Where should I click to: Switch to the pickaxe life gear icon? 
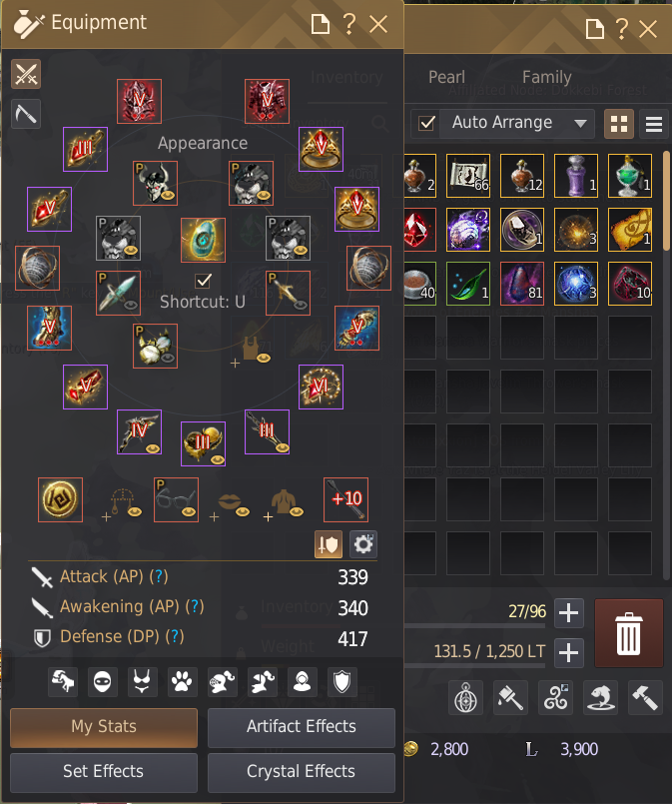(26, 113)
